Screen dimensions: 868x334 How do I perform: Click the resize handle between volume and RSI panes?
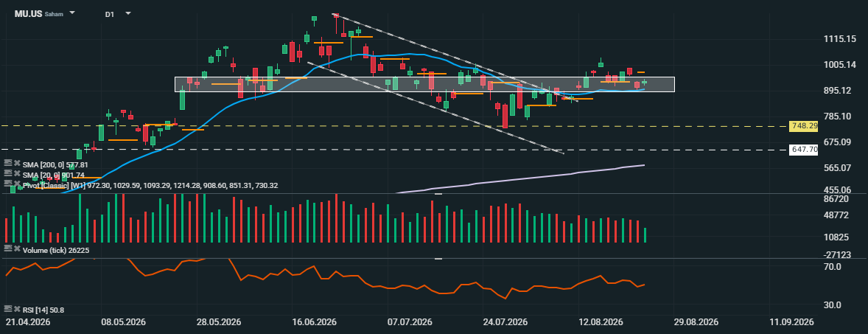[438, 259]
